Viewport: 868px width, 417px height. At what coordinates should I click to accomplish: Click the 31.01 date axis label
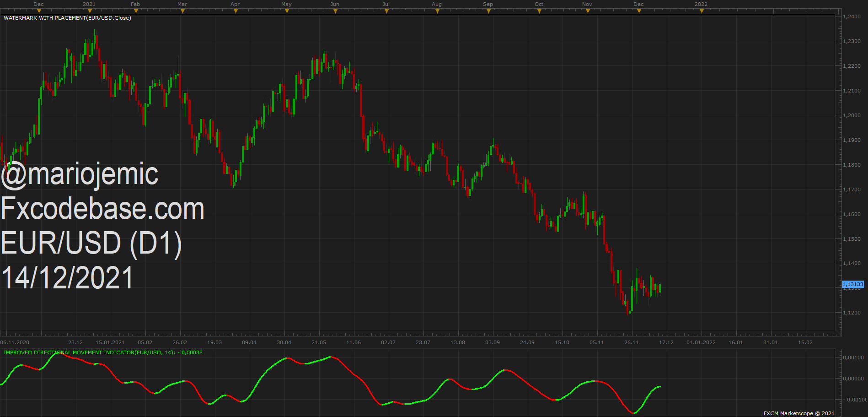(771, 342)
